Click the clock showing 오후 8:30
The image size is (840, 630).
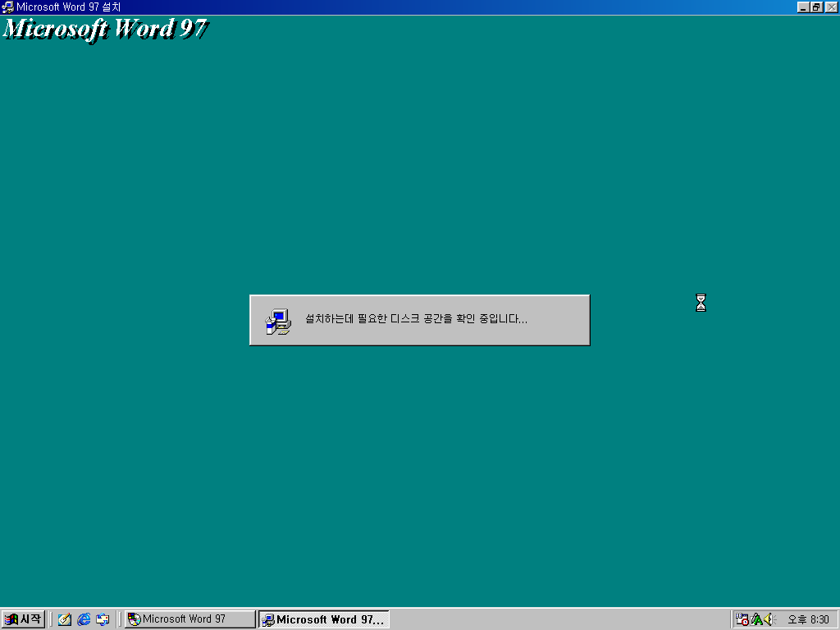click(808, 619)
